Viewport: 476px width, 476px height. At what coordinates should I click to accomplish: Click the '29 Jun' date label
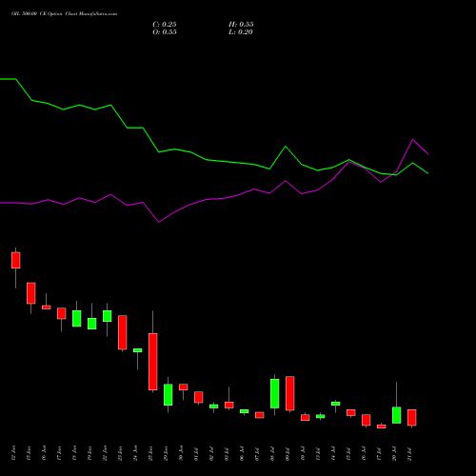tap(166, 453)
